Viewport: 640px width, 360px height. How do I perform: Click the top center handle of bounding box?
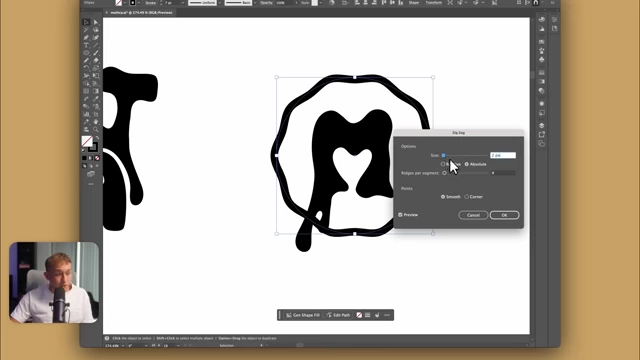point(355,77)
